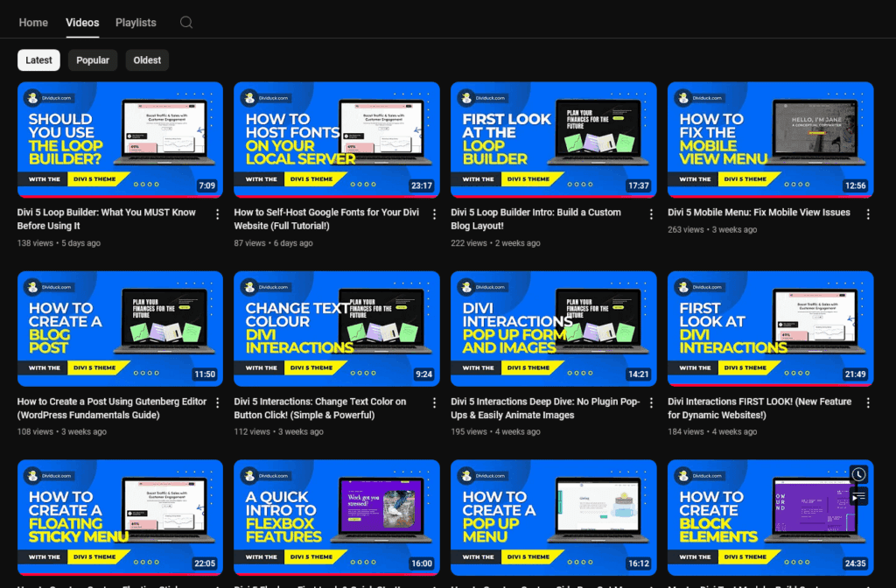Open 'Change Text Colour Divi Interactions' thumbnail
This screenshot has height=588, width=896.
click(337, 329)
